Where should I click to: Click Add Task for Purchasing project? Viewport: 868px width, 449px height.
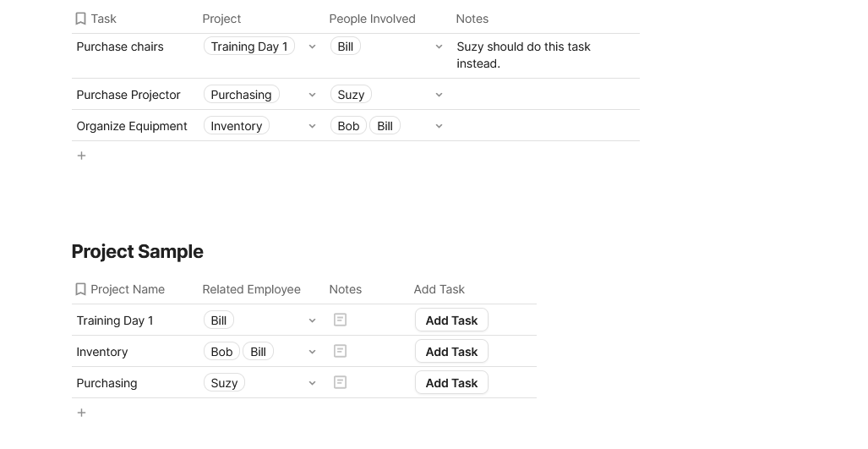tap(451, 383)
